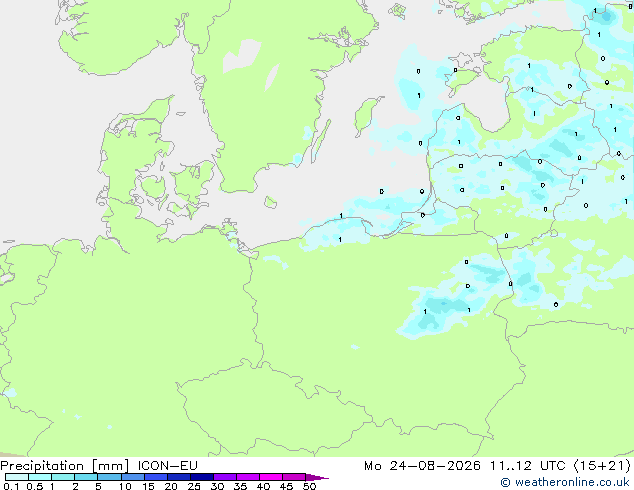Open the weatheronline.co.uk copyright link

tap(565, 482)
